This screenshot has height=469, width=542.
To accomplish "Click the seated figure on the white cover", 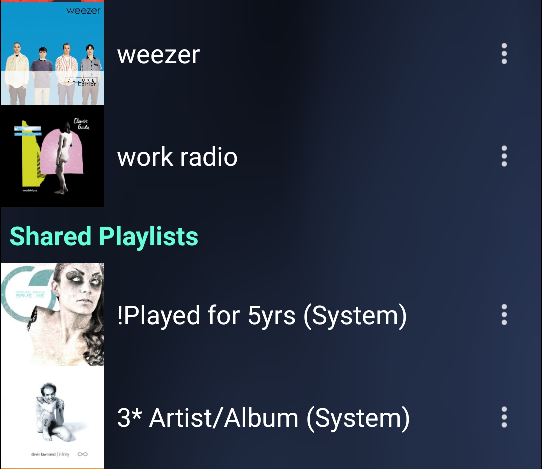I will click(x=52, y=411).
